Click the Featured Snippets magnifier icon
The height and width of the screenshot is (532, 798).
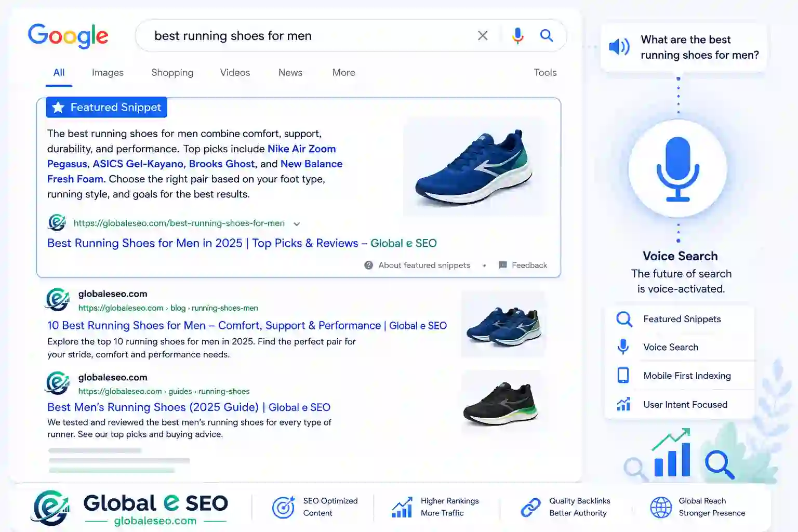pyautogui.click(x=624, y=319)
